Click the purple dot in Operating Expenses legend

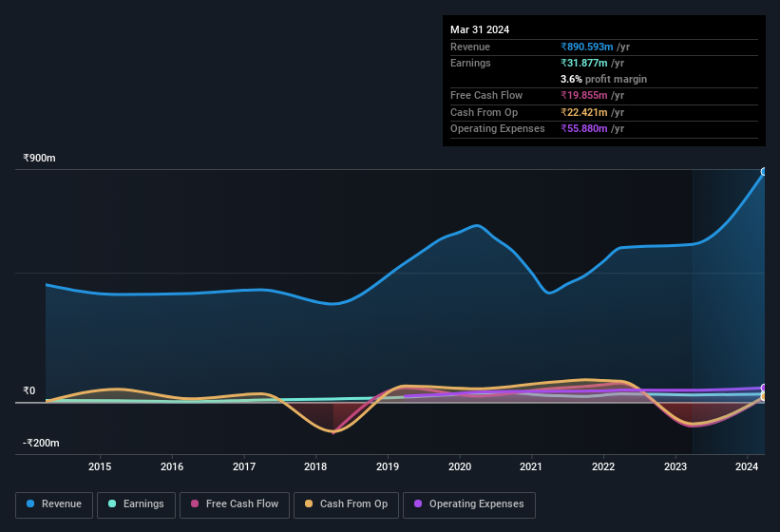point(418,503)
